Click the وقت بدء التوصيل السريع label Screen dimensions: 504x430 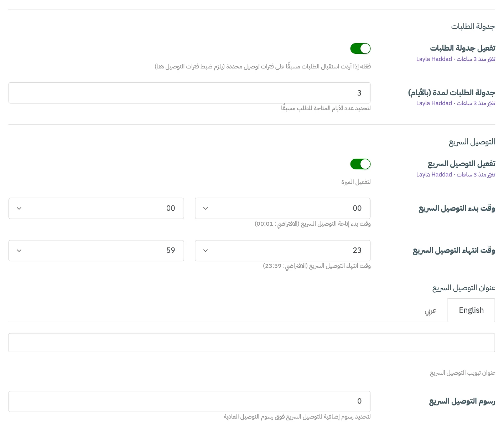457,208
